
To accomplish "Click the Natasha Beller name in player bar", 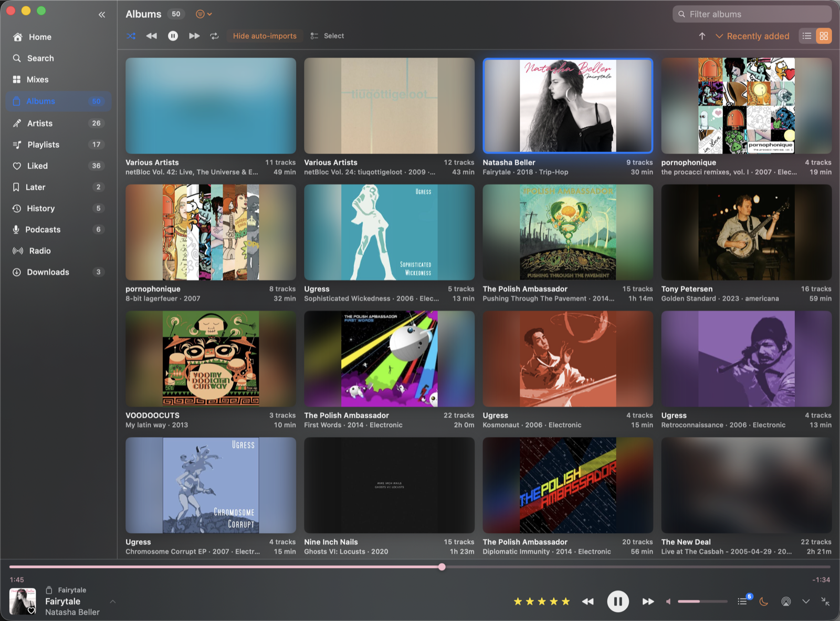I will pyautogui.click(x=72, y=612).
